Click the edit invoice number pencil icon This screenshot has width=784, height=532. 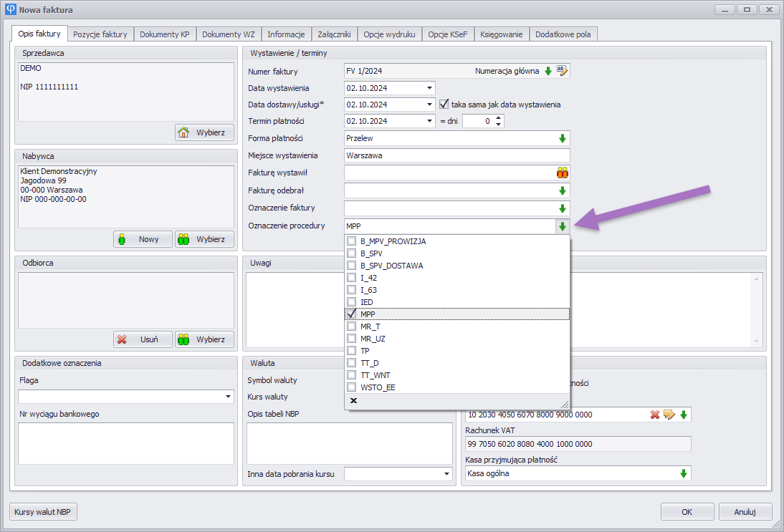coord(562,71)
